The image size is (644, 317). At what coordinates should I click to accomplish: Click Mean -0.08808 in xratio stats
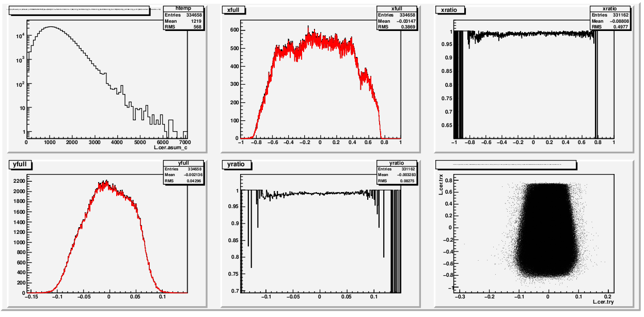[610, 21]
